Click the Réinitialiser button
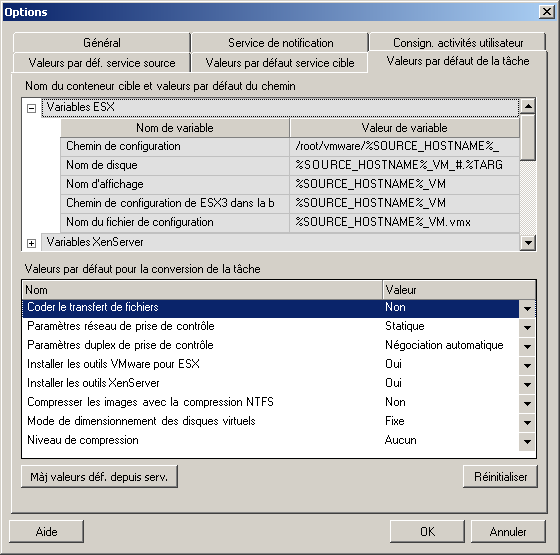 point(500,476)
